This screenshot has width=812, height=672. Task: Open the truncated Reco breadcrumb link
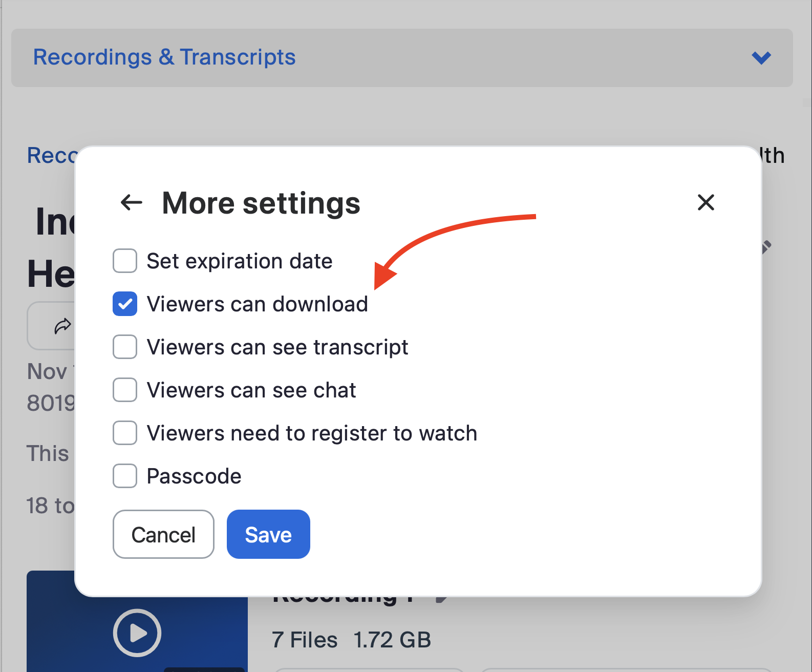coord(51,156)
